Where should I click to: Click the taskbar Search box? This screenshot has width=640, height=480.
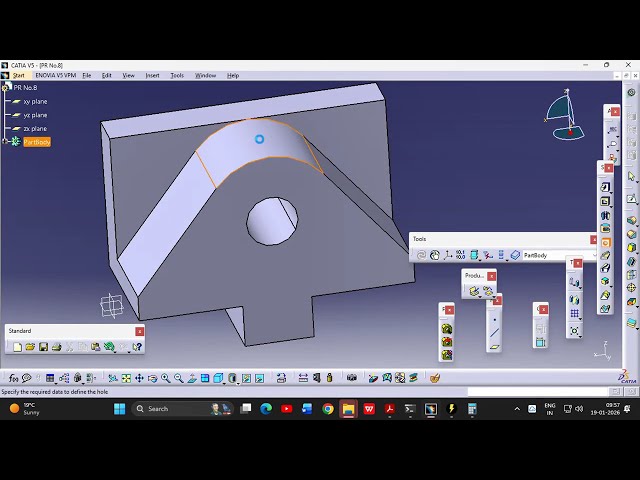pyautogui.click(x=182, y=409)
